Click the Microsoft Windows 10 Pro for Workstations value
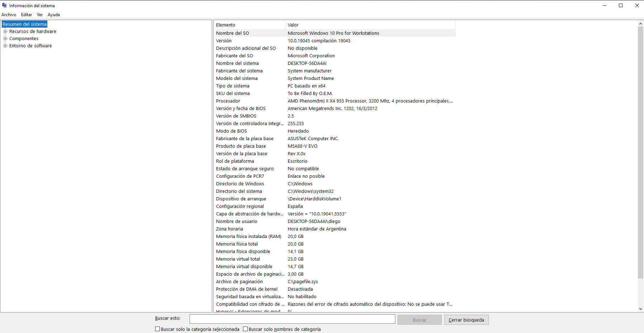Screen dimensions: 644x333 point(333,33)
